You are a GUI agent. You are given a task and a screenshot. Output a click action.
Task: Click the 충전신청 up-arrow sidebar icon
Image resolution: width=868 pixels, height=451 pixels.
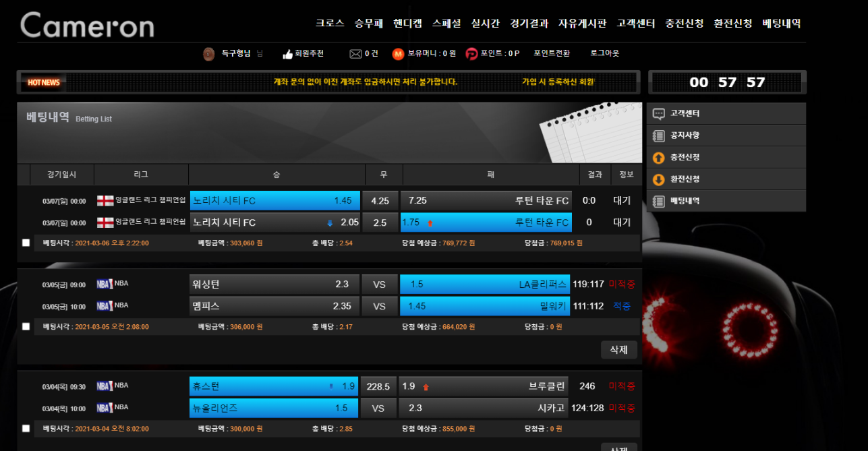tap(659, 158)
